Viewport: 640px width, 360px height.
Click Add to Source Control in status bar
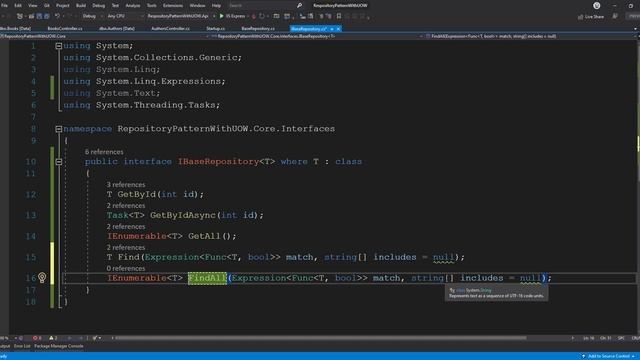(x=608, y=356)
